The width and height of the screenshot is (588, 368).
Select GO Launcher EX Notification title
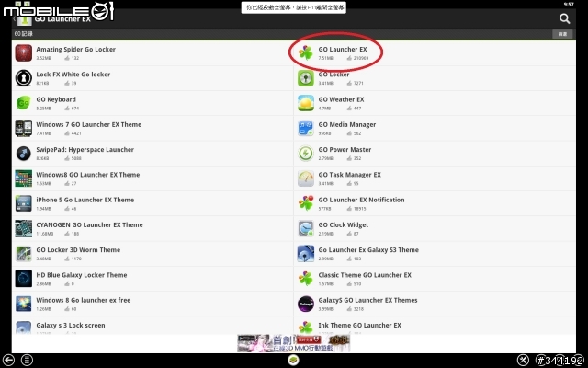[x=361, y=200]
